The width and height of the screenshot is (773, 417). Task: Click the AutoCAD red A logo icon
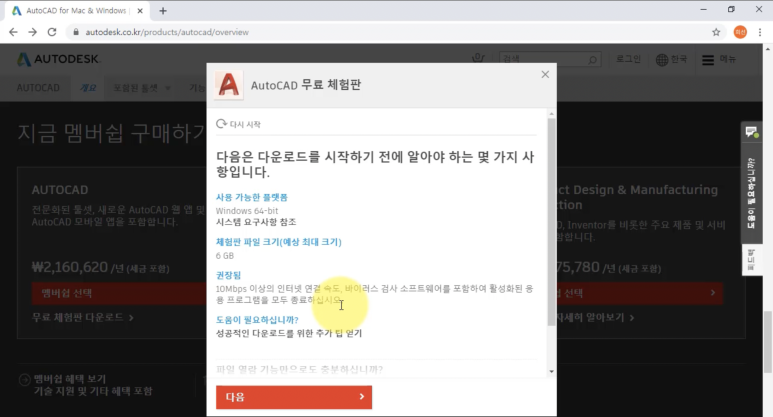click(x=229, y=85)
